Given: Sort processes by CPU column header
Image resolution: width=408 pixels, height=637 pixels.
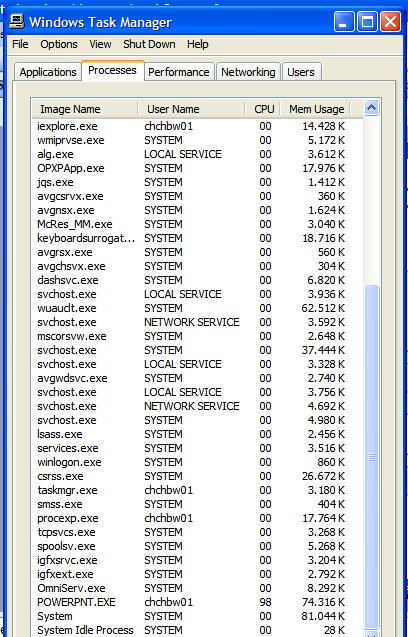Looking at the screenshot, I should click(x=263, y=109).
